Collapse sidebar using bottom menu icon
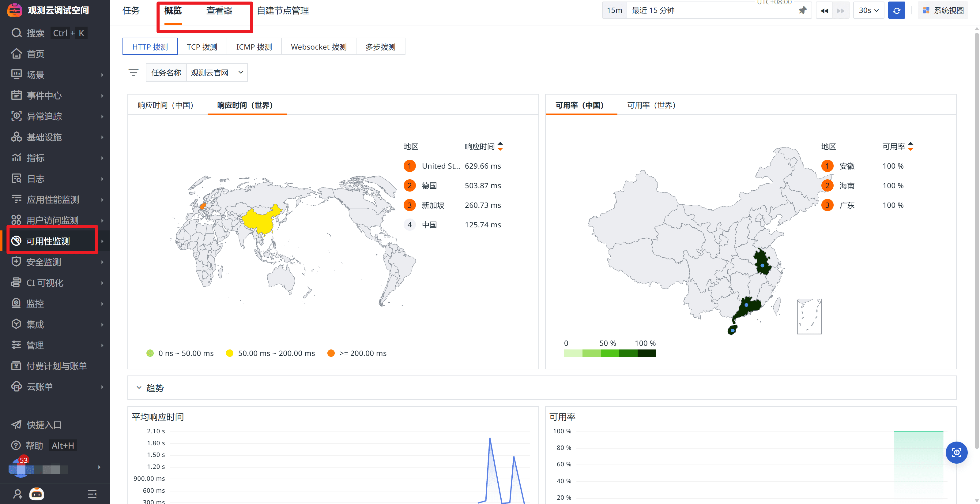This screenshot has width=980, height=504. (x=92, y=494)
